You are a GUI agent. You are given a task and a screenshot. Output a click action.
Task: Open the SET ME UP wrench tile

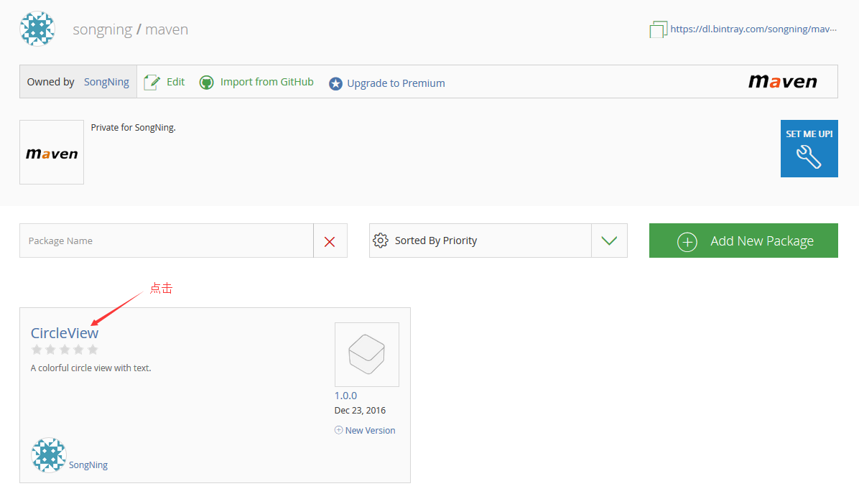pos(809,149)
